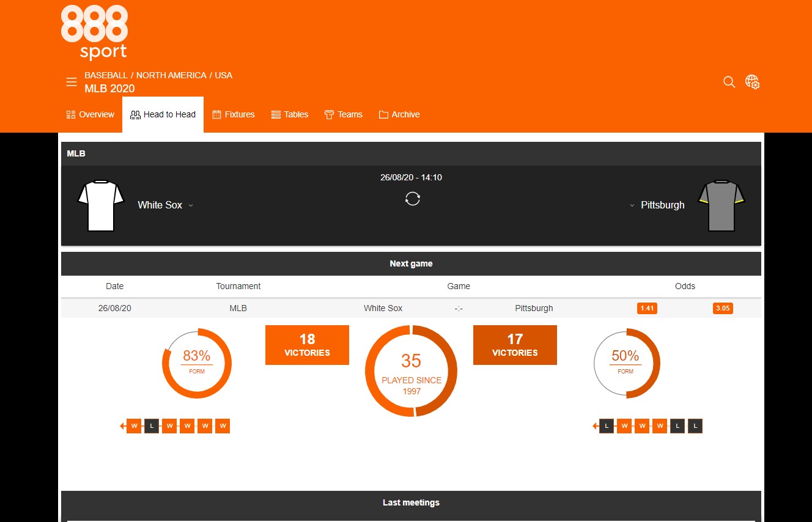812x522 pixels.
Task: Click the 888 sport logo
Action: tap(94, 33)
